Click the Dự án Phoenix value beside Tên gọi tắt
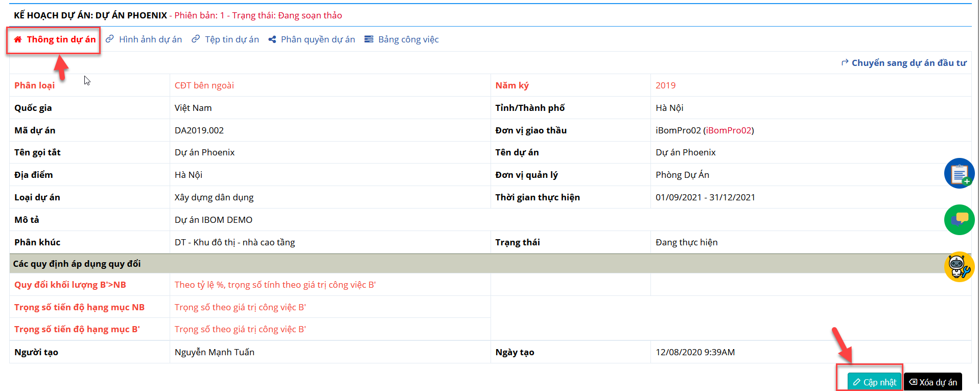 [205, 152]
